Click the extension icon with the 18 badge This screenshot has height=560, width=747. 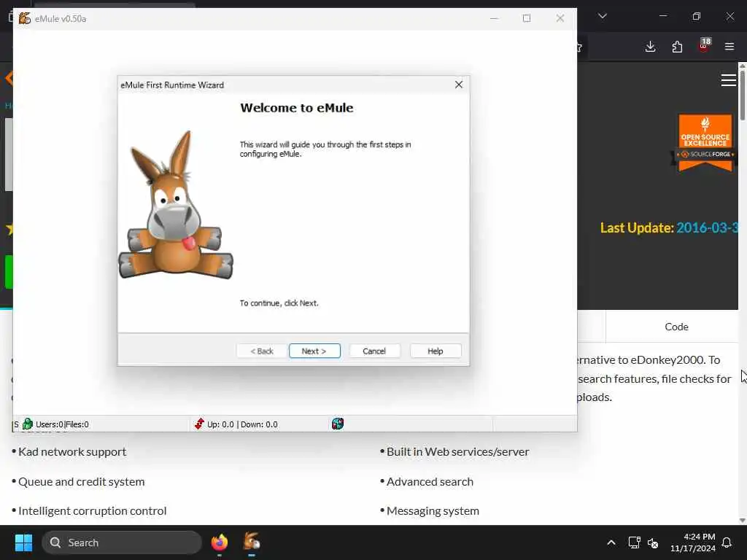coord(704,46)
